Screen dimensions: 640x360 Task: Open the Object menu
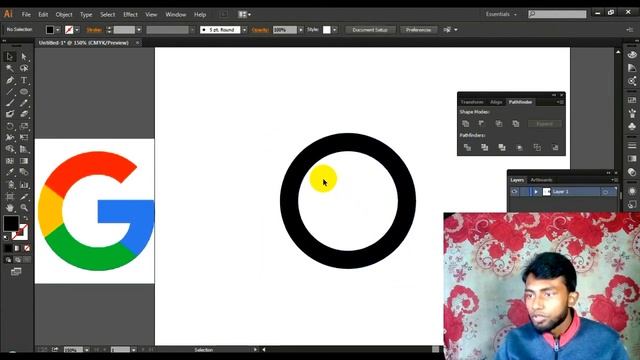coord(64,14)
